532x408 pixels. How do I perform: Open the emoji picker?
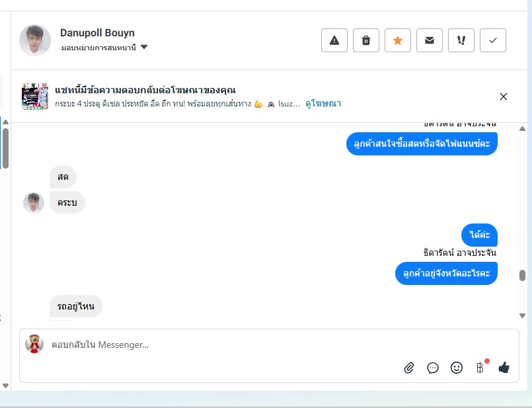click(x=457, y=368)
